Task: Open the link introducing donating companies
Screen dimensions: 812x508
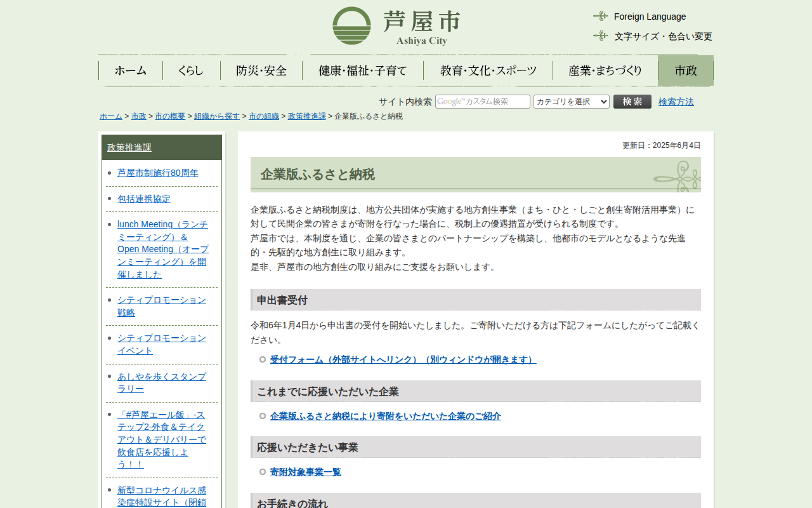Action: click(385, 416)
